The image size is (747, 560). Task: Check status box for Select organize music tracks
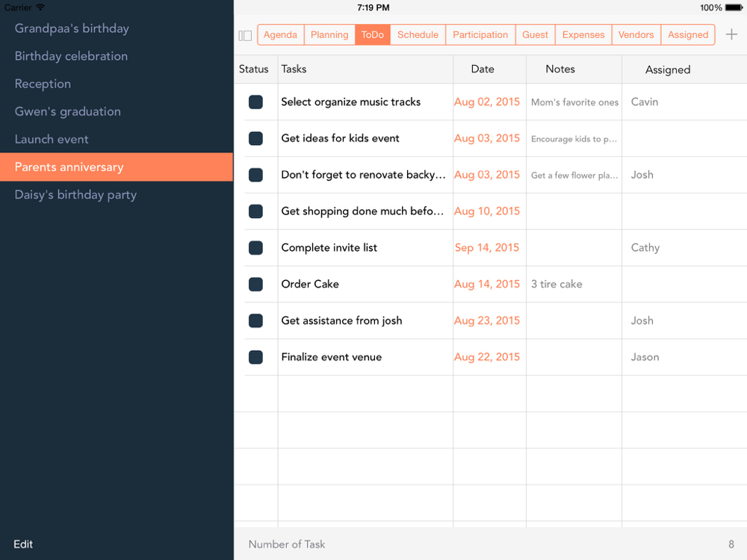pyautogui.click(x=255, y=102)
